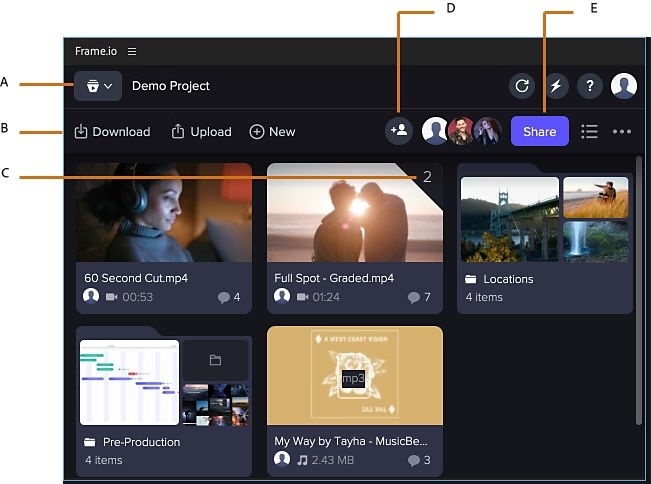Click the 'My Way by Tayha - MusicBe...' file name
Viewport: 651px width, 484px height.
[351, 441]
